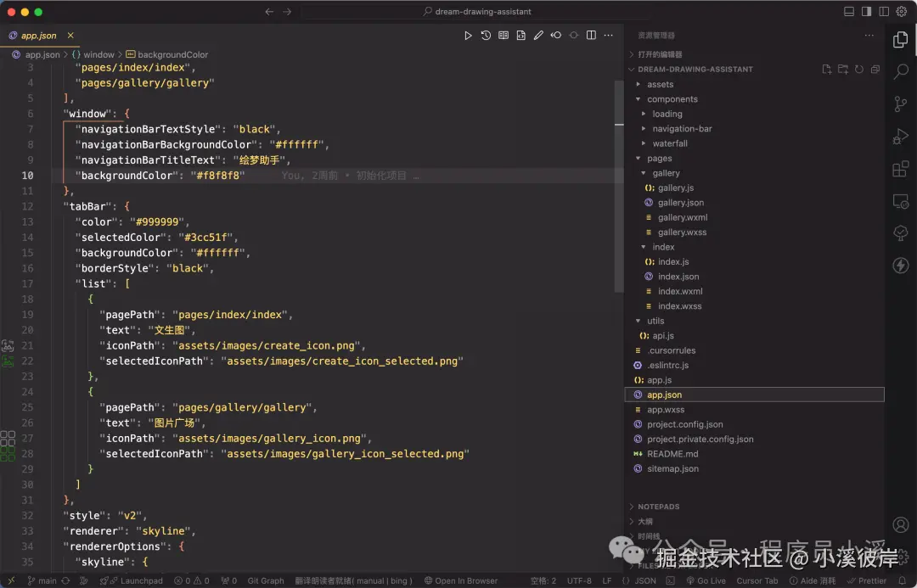Open api.js under utils
917x588 pixels.
click(x=663, y=335)
